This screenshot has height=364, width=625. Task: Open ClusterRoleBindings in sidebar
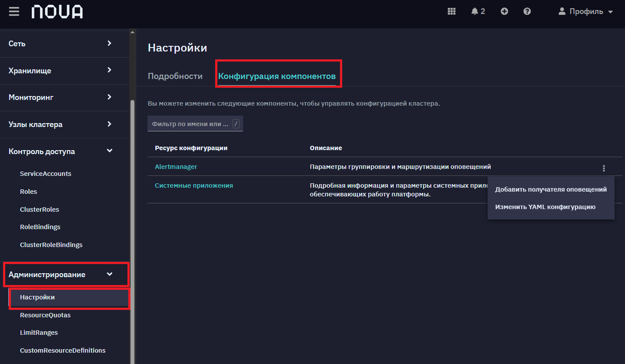pos(51,245)
